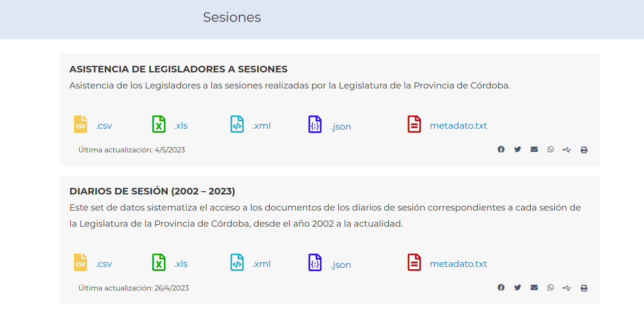Share the Asistencia dataset on Twitter

[517, 150]
